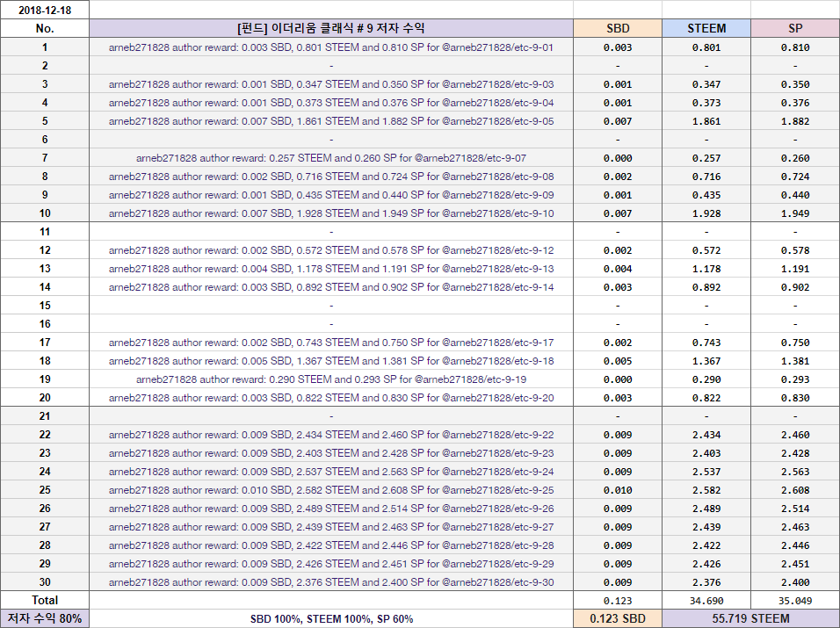Click the STEEM value 2.537
Screen dimensions: 840x628
pyautogui.click(x=706, y=472)
